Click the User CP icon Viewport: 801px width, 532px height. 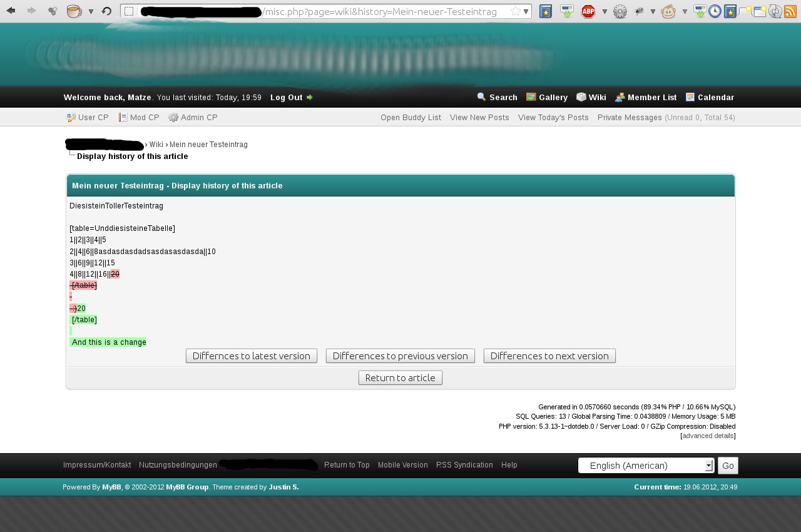tap(71, 117)
